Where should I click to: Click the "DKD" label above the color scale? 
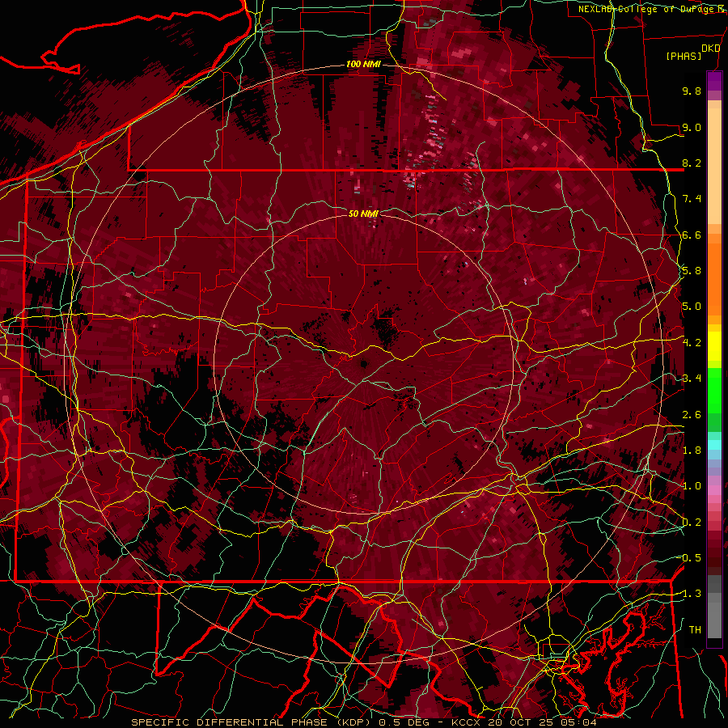710,49
